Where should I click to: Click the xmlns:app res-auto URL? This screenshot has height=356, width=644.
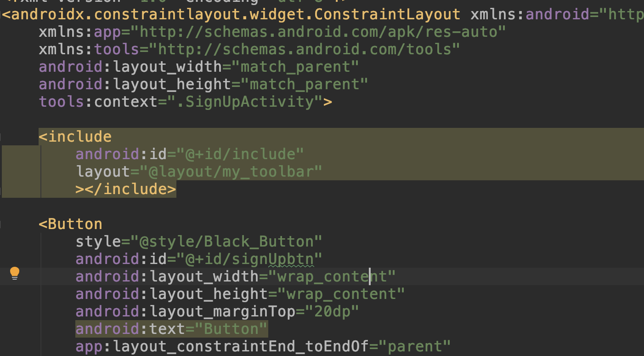point(322,32)
